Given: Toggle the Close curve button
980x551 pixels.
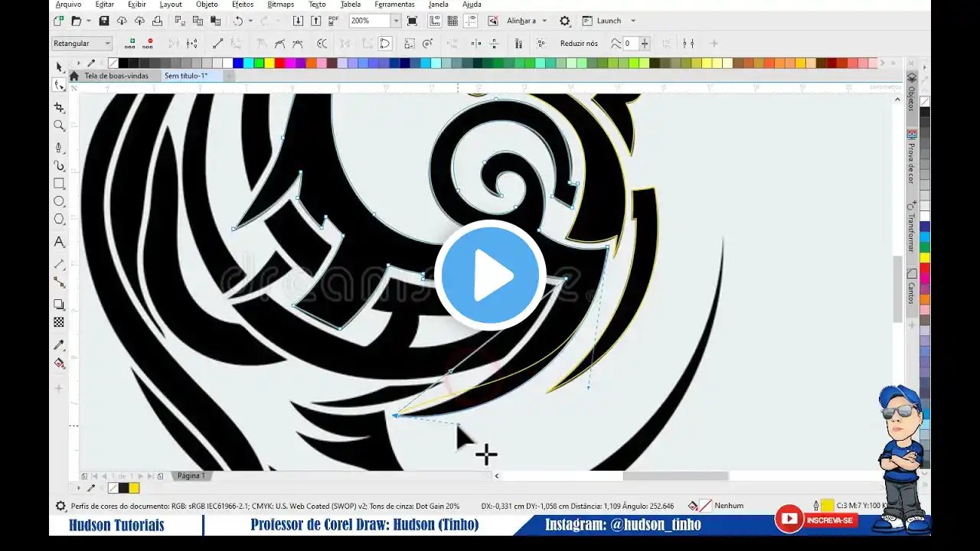Looking at the screenshot, I should (385, 44).
